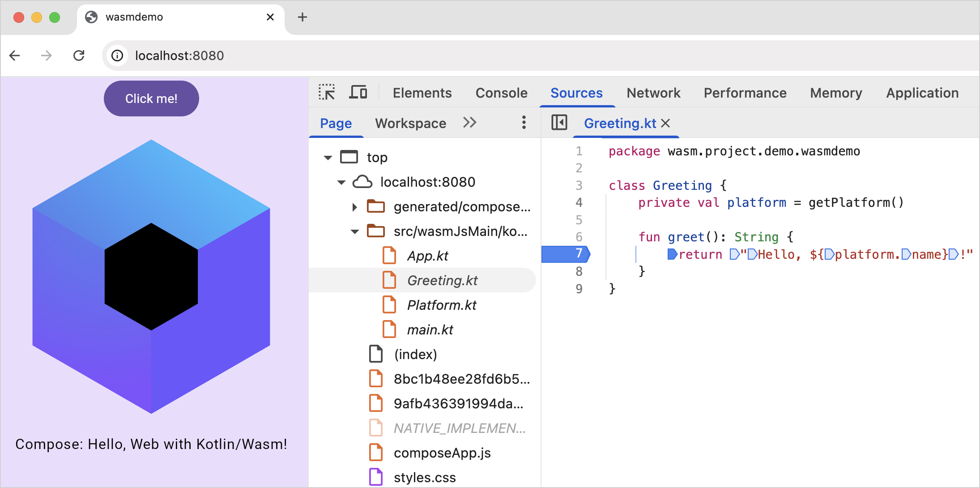Image resolution: width=980 pixels, height=488 pixels.
Task: Reload the page with the refresh icon
Action: 79,56
